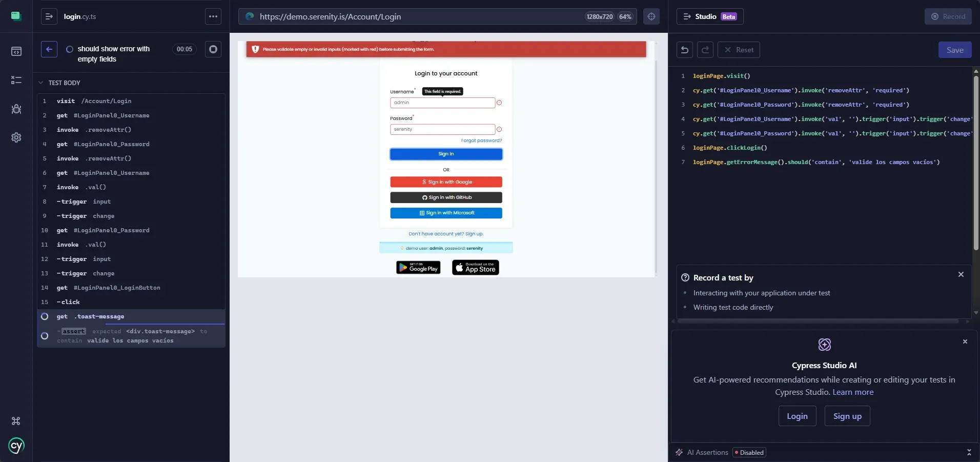Collapse the TEST BODY section
Viewport: 980px width, 462px height.
[x=59, y=83]
